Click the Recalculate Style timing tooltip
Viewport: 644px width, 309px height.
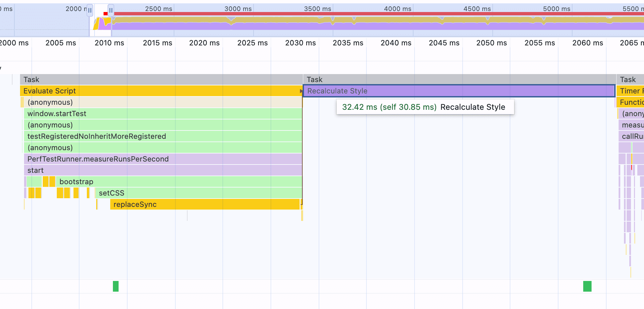[x=425, y=107]
